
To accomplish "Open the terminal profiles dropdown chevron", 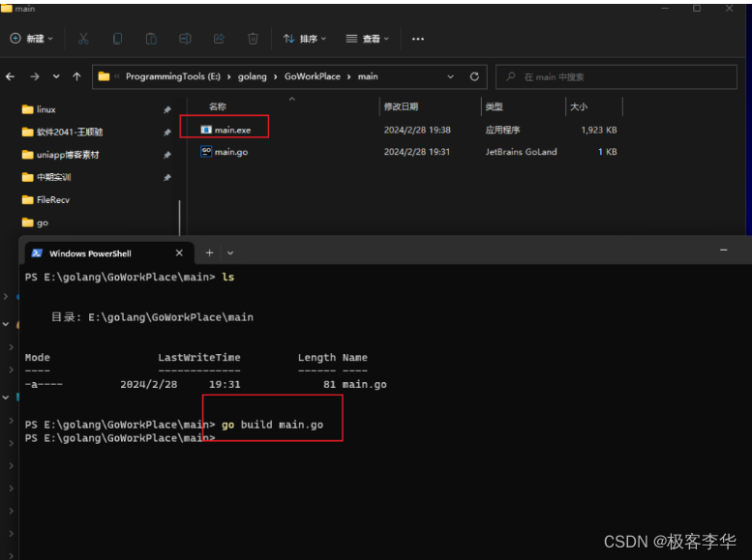I will (x=230, y=253).
